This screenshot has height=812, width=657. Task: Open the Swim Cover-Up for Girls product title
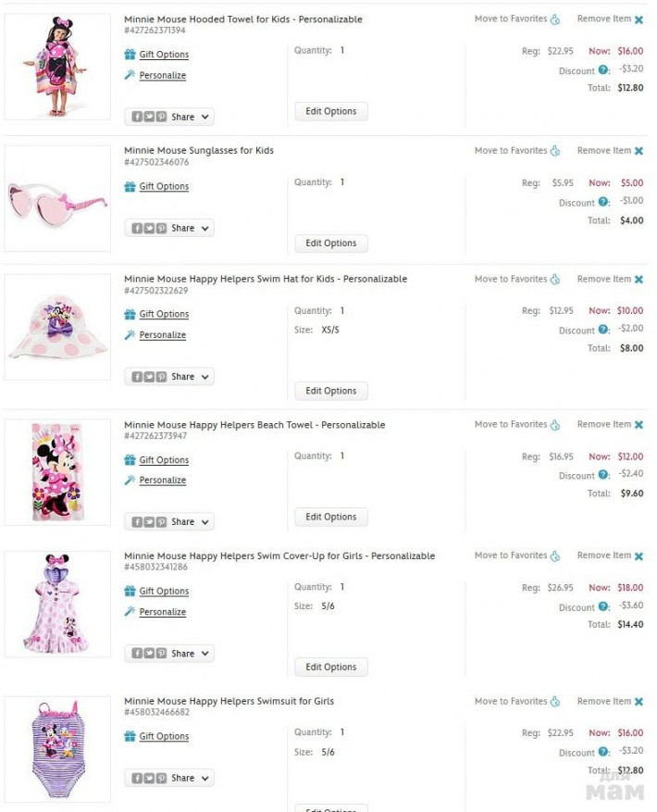279,556
